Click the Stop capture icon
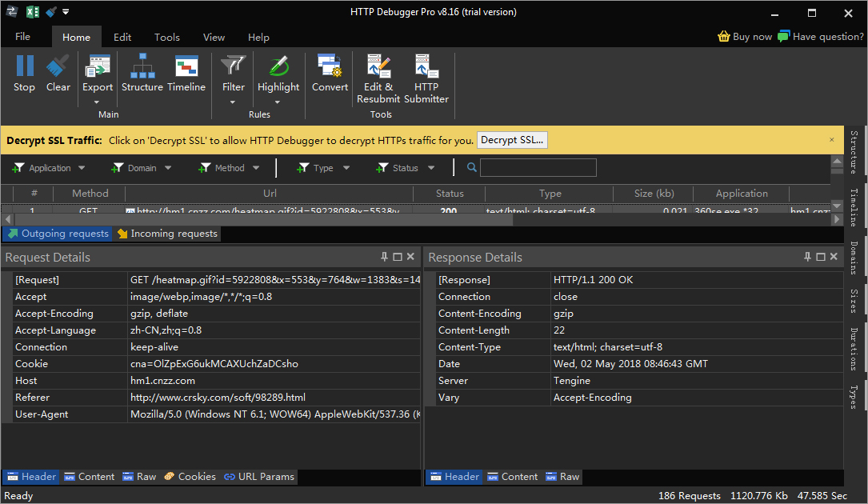The height and width of the screenshot is (504, 868). click(24, 66)
